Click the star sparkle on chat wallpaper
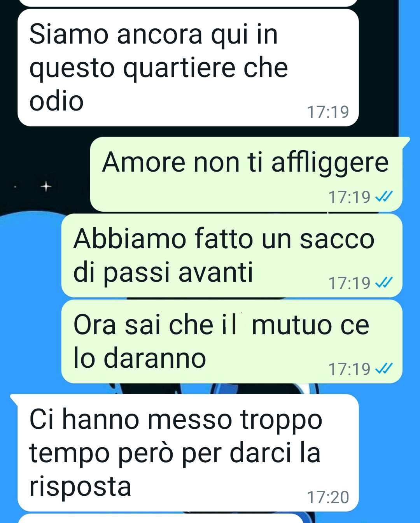This screenshot has width=420, height=523. [46, 187]
